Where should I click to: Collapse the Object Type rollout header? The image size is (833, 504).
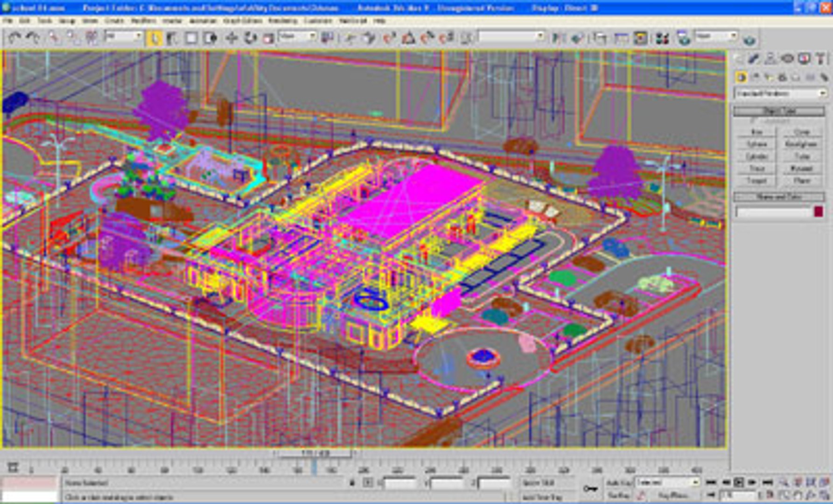(x=779, y=111)
